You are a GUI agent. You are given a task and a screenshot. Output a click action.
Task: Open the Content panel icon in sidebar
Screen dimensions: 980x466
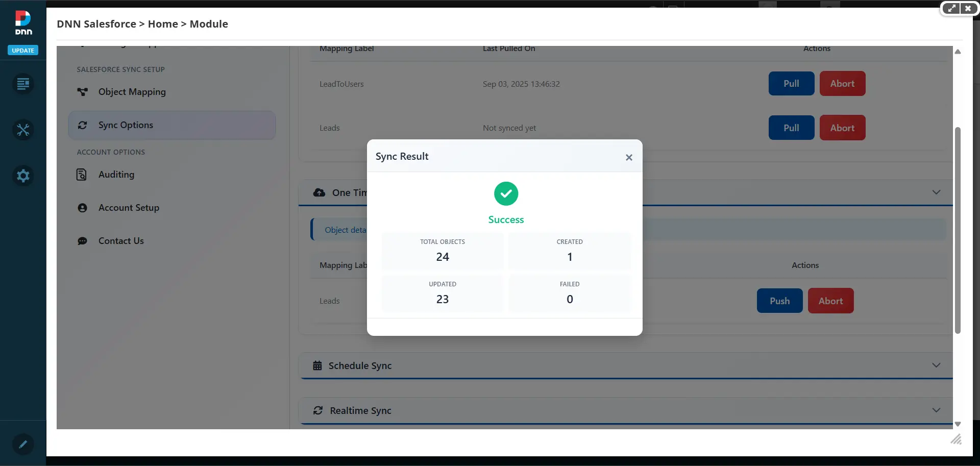tap(23, 84)
